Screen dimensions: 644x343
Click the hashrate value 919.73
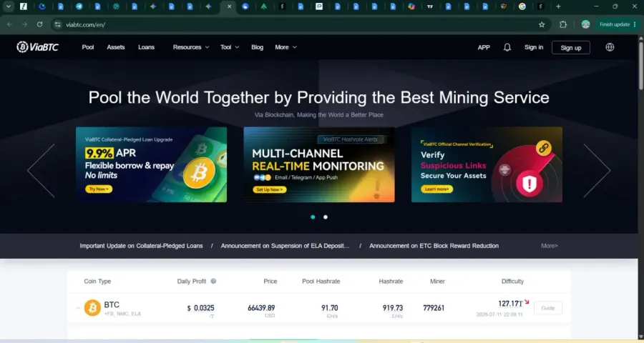click(393, 308)
